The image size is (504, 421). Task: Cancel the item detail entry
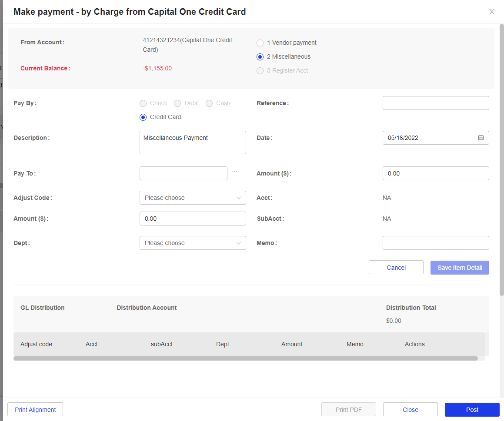pyautogui.click(x=396, y=268)
